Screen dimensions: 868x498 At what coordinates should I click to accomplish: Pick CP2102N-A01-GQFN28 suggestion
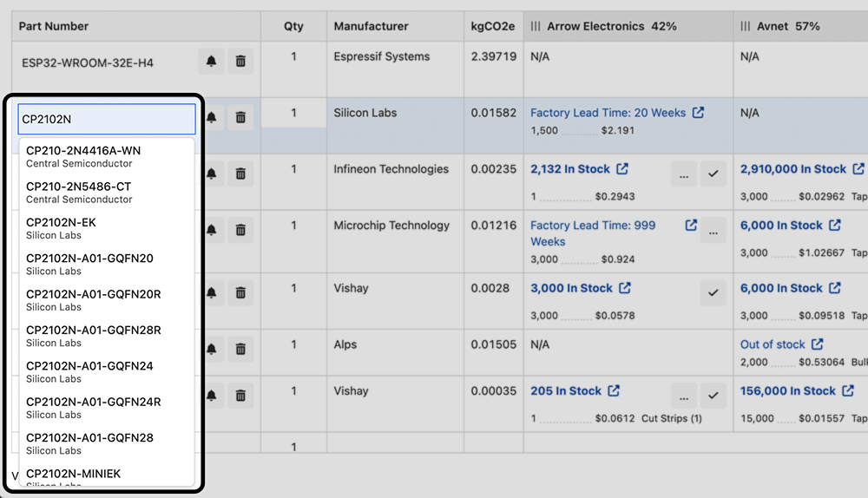point(107,444)
